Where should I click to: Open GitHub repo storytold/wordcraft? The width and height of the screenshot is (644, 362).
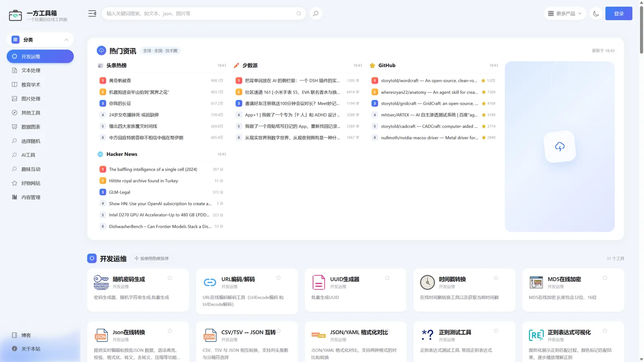coord(429,80)
